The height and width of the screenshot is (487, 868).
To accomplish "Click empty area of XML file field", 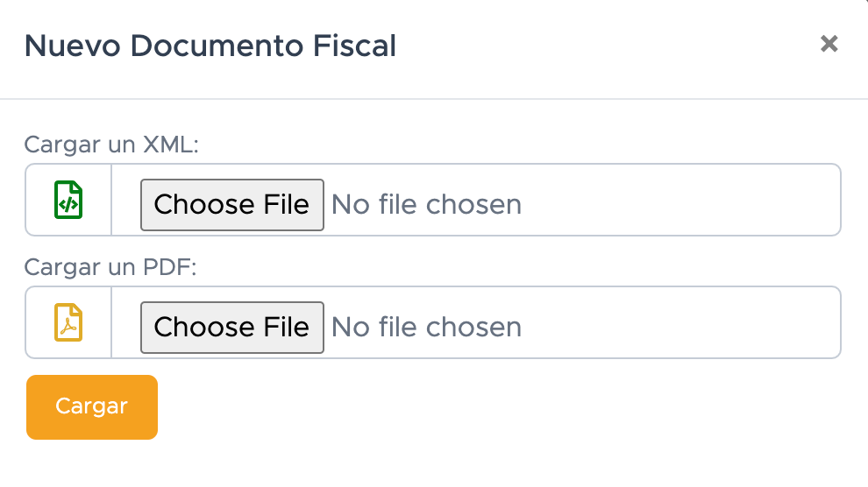I will (681, 200).
